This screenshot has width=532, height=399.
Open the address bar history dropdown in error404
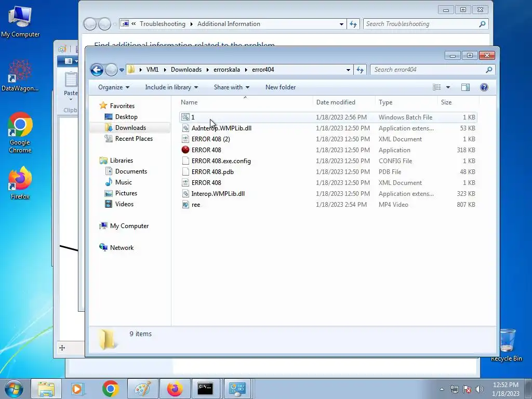(348, 70)
